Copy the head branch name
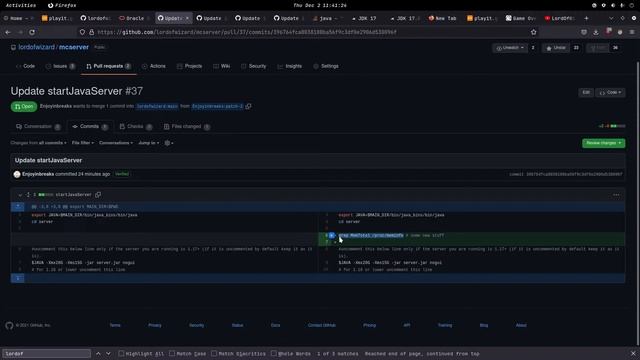 click(x=249, y=106)
